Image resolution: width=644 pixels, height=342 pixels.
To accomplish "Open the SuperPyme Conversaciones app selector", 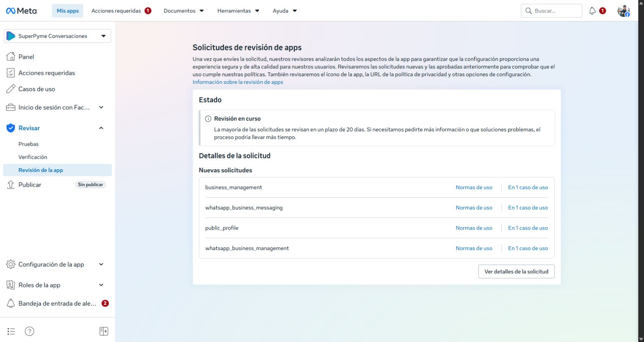I will [x=58, y=36].
